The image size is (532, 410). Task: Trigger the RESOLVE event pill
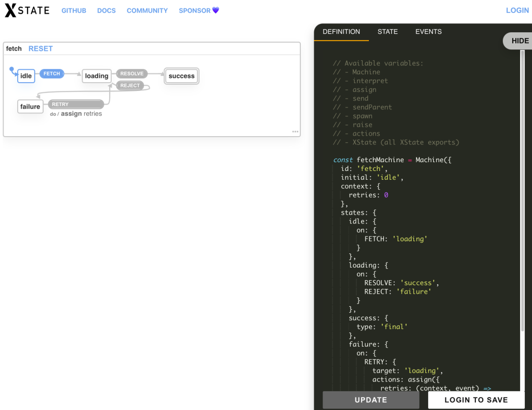[x=131, y=73]
